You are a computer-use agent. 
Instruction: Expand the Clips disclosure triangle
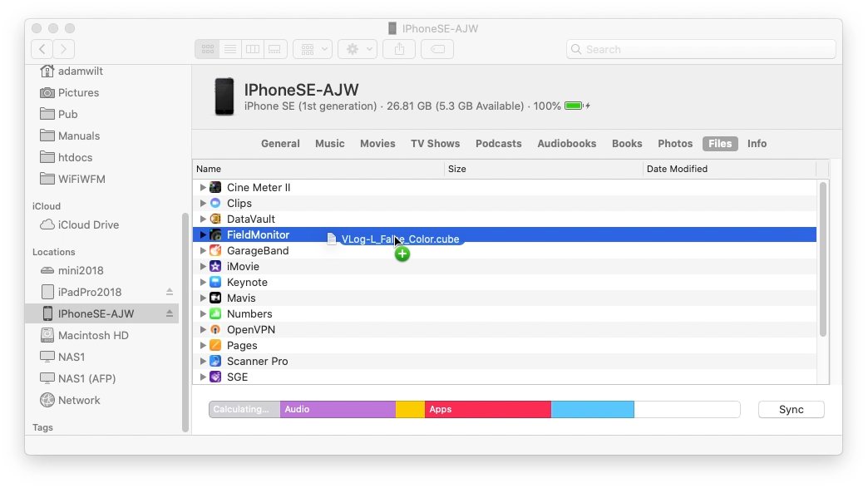point(202,203)
